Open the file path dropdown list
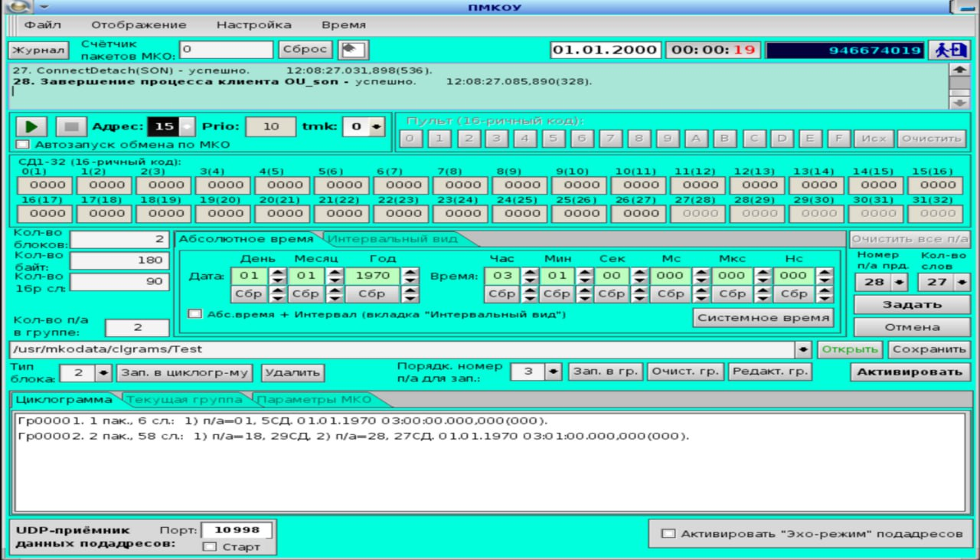This screenshot has width=980, height=560. coord(803,349)
